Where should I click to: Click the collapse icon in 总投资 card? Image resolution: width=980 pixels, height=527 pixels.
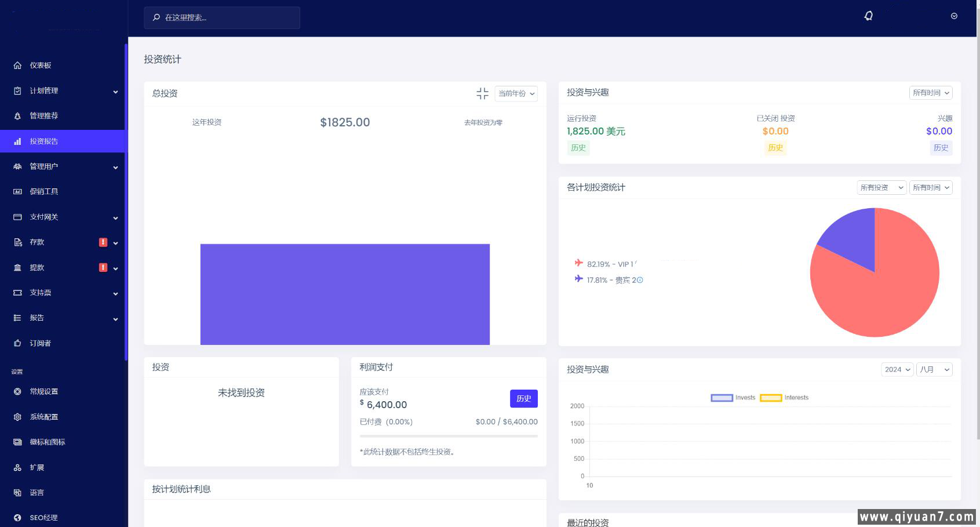[482, 93]
